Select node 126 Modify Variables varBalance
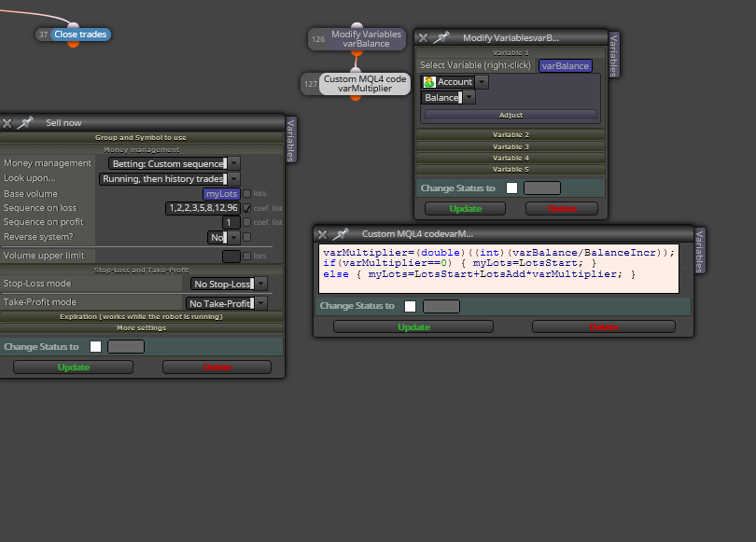Image resolution: width=756 pixels, height=542 pixels. tap(366, 39)
